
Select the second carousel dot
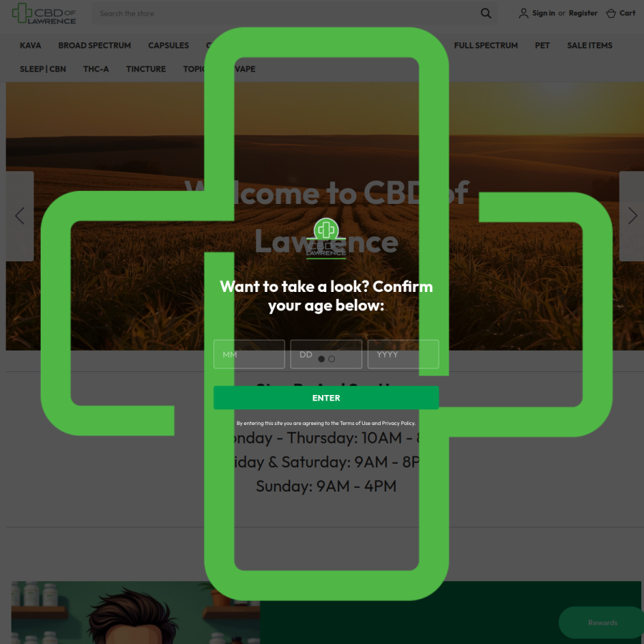pyautogui.click(x=331, y=359)
